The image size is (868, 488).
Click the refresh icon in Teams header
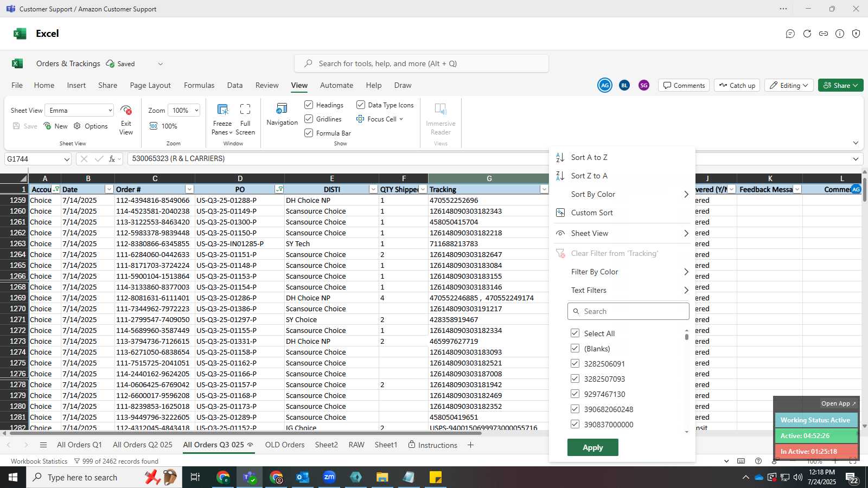pos(807,34)
